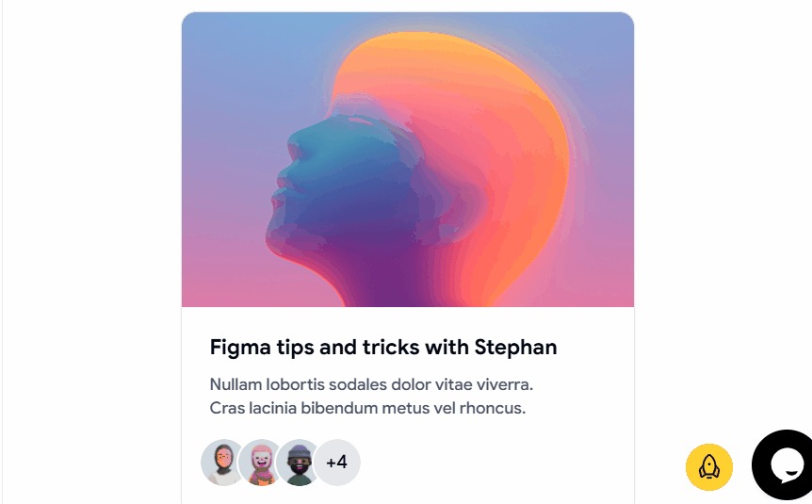Click the rocket drawing inside the yellow circle
Screen dimensions: 812x504
709,467
